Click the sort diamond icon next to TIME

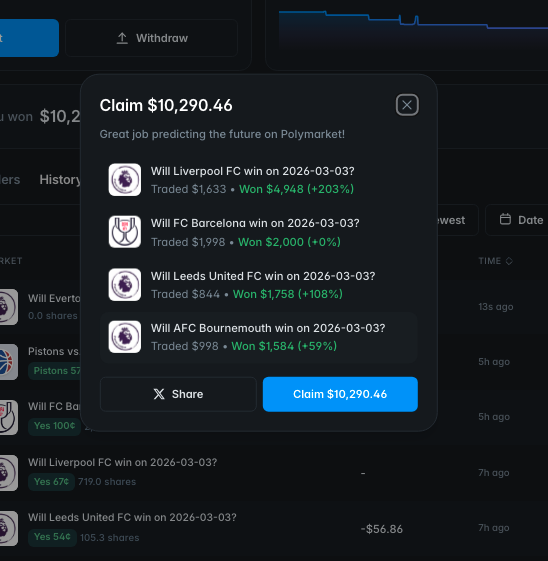[x=509, y=261]
